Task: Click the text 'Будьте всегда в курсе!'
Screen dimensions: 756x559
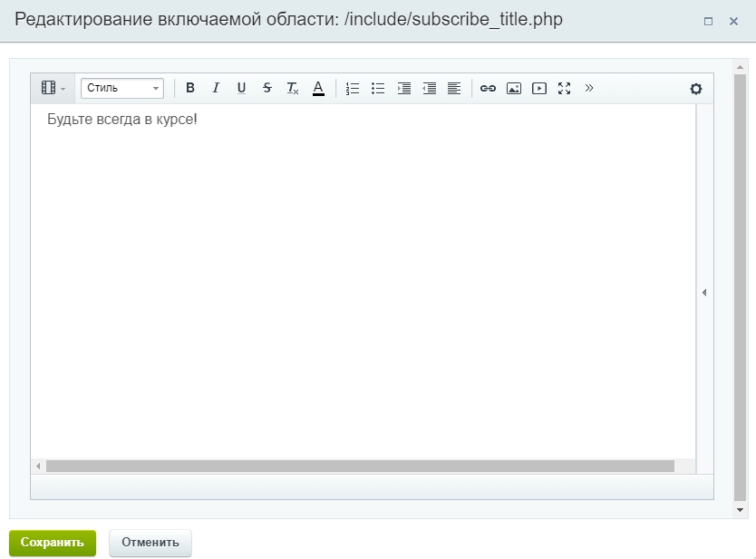Action: tap(122, 119)
